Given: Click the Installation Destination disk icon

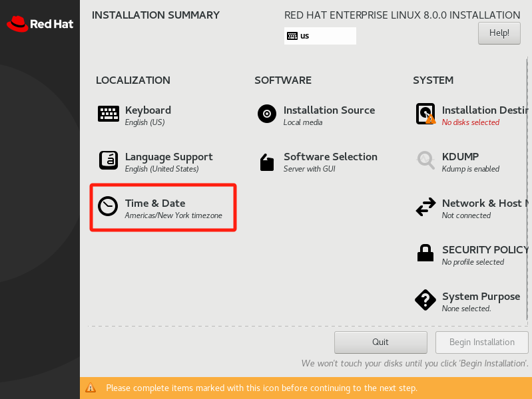Looking at the screenshot, I should click(426, 114).
